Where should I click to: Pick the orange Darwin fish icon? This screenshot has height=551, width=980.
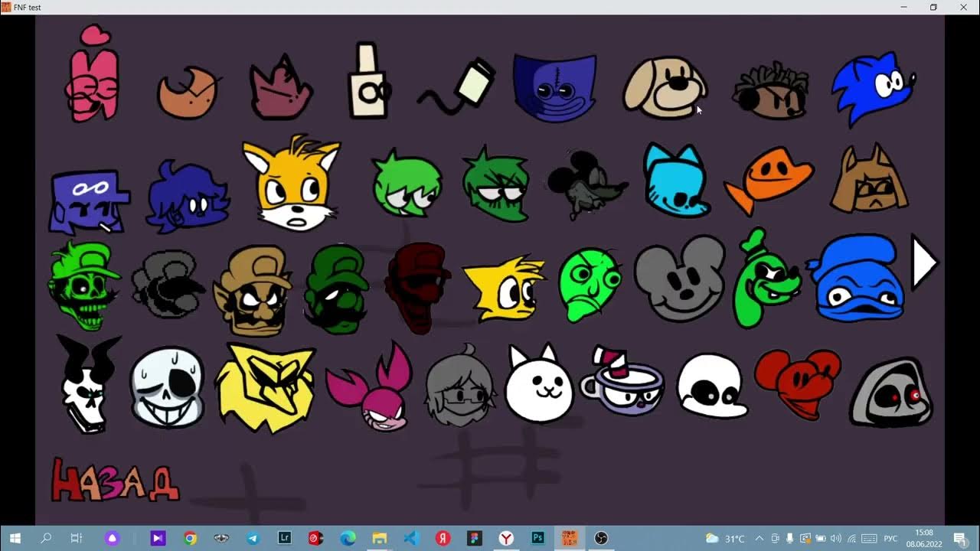pyautogui.click(x=768, y=181)
